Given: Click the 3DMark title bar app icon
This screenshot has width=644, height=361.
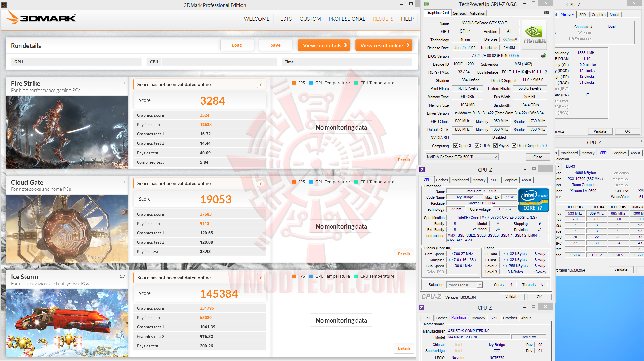Looking at the screenshot, I should [x=4, y=5].
